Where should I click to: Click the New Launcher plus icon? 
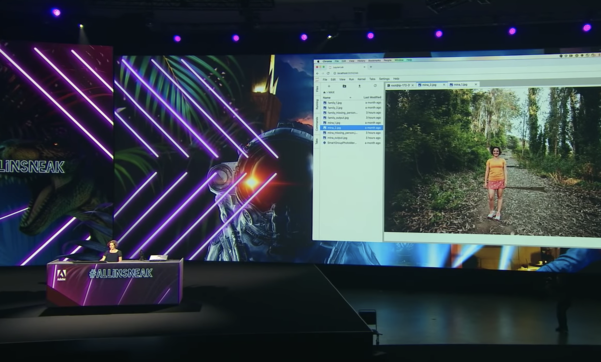(x=328, y=86)
